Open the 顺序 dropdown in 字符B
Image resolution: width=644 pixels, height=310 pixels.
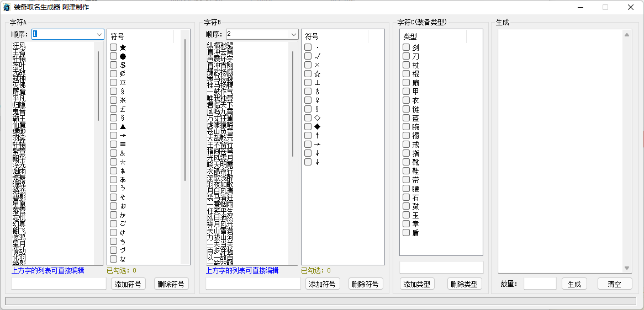[x=294, y=34]
